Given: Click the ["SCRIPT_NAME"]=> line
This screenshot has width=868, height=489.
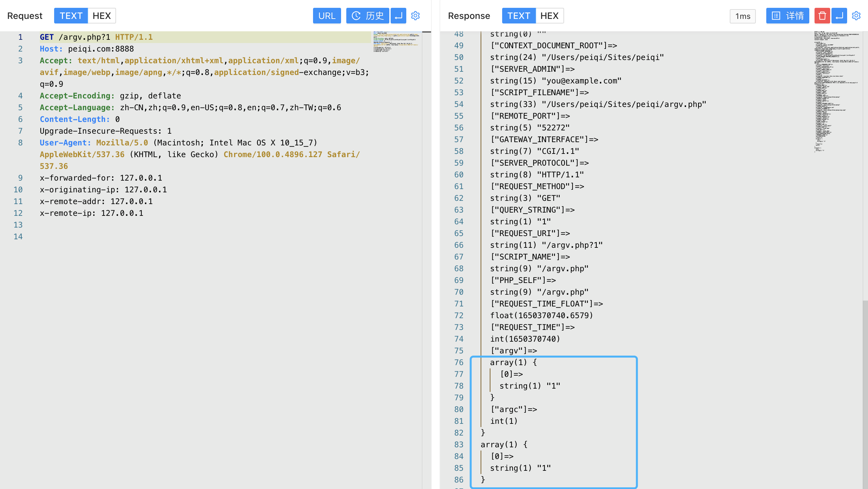Looking at the screenshot, I should coord(530,257).
